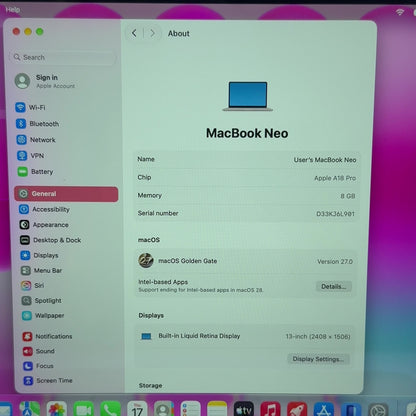
Task: Click the Display Settings button
Action: coord(318,359)
